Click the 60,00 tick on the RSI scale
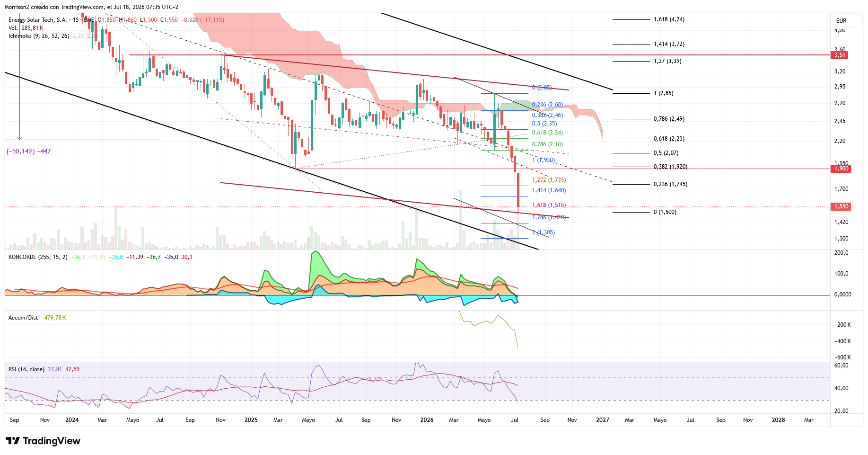Viewport: 868px width, 455px height. click(842, 366)
